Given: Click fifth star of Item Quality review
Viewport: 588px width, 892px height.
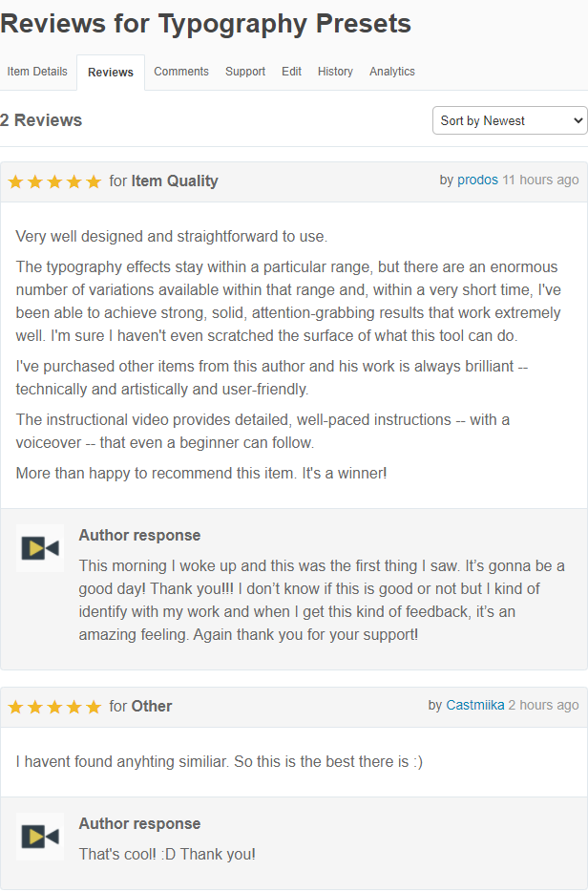Looking at the screenshot, I should coord(94,181).
